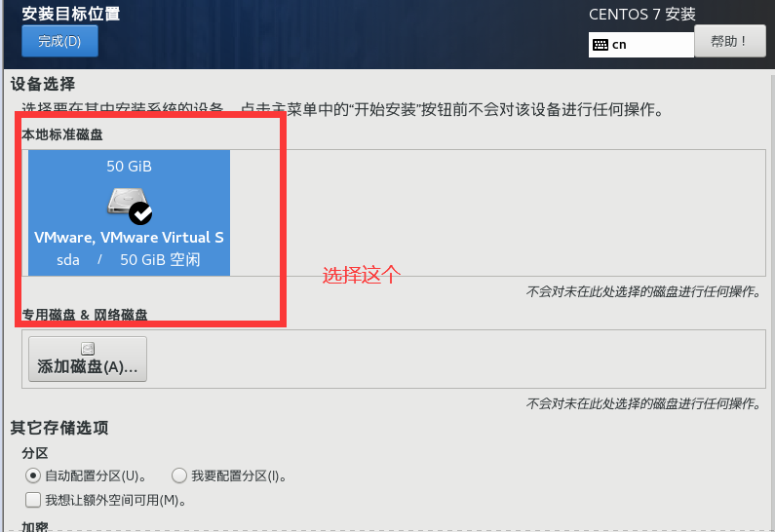Click the 安装目标位置 page title
Image resolution: width=775 pixels, height=532 pixels.
pos(71,14)
